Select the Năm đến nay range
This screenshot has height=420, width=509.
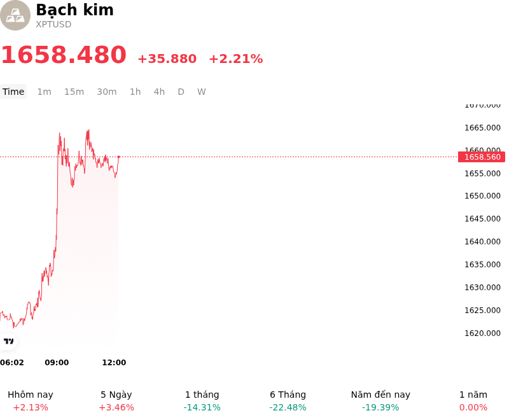tap(380, 401)
